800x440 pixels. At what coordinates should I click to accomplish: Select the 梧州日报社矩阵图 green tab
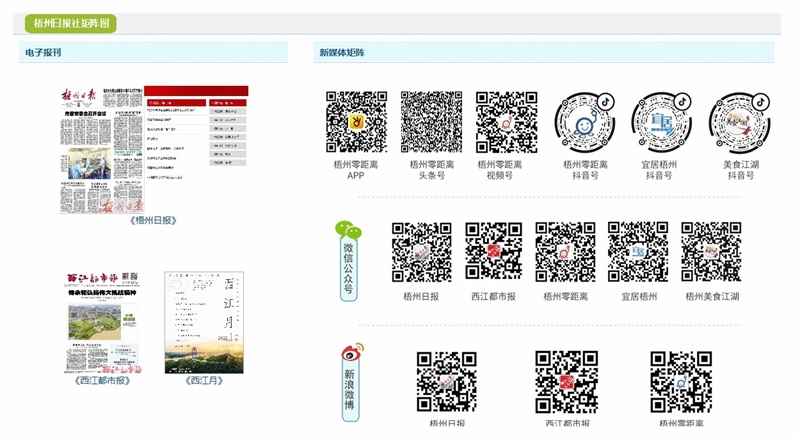point(72,23)
